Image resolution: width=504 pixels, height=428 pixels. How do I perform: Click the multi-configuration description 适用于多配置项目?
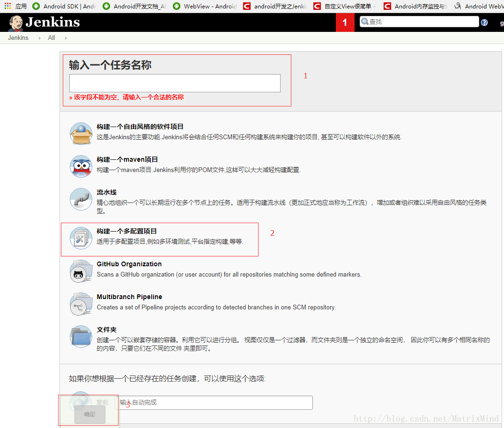pyautogui.click(x=170, y=241)
